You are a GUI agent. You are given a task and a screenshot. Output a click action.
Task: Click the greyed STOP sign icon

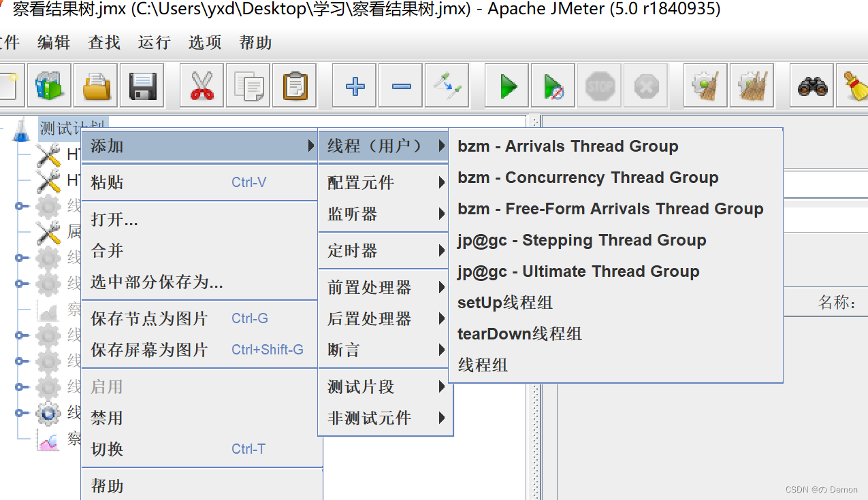[x=599, y=86]
